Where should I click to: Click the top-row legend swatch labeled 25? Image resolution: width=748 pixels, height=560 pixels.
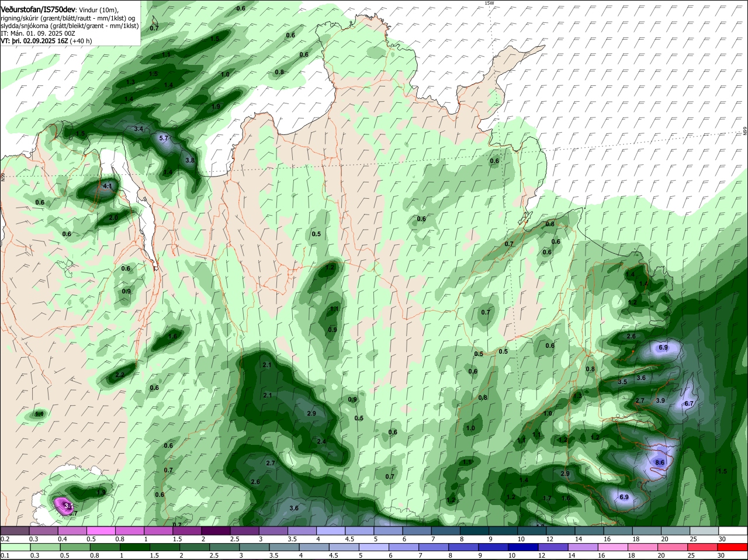(704, 530)
